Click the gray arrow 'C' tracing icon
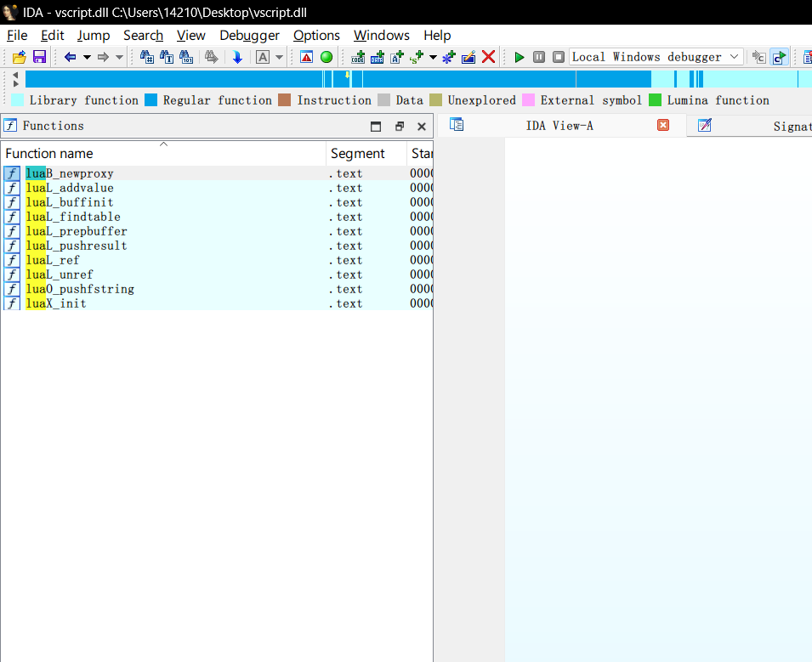Screen dimensions: 812x662 [x=759, y=57]
